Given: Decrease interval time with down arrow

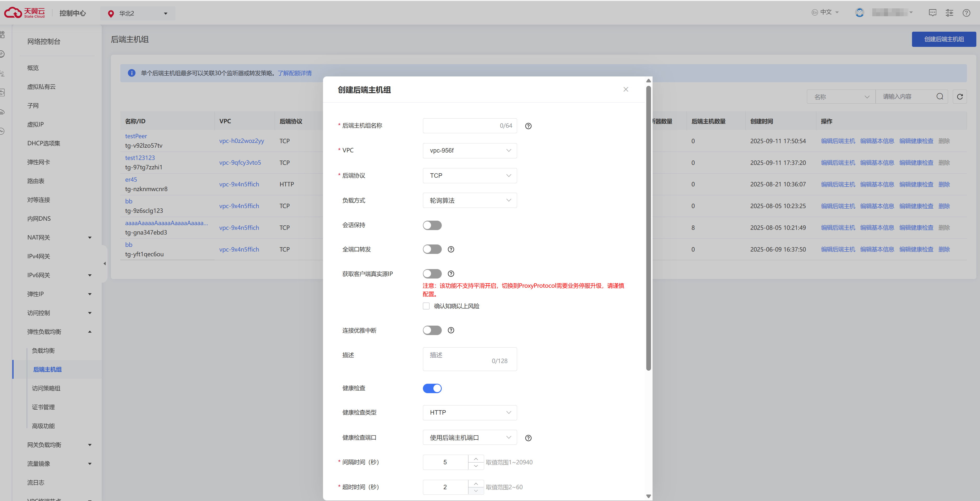Looking at the screenshot, I should 476,466.
